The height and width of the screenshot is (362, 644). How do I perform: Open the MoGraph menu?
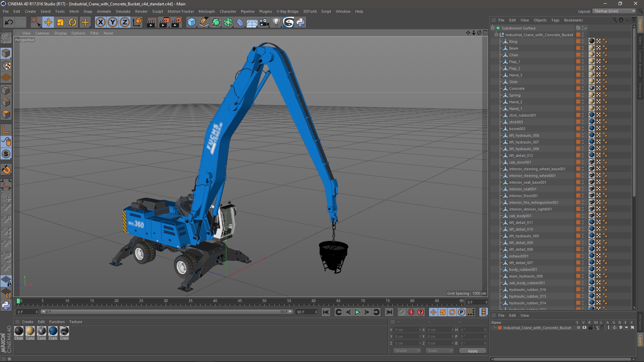[x=207, y=11]
